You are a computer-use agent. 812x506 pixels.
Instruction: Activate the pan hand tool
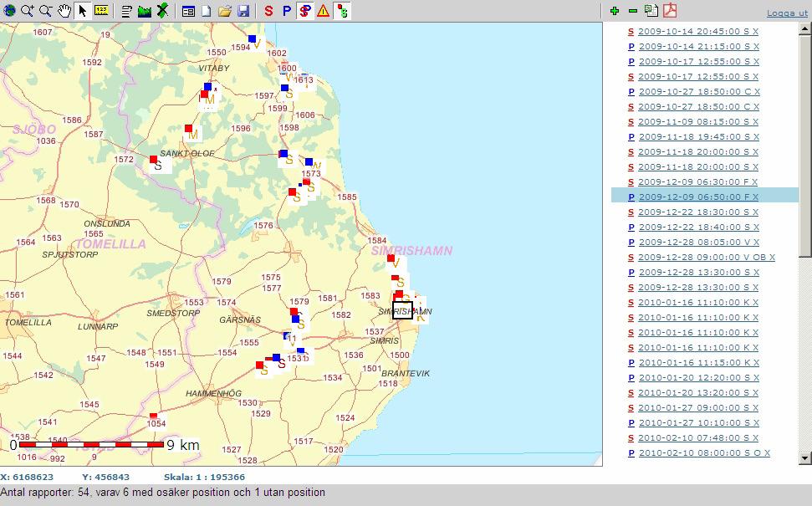[x=64, y=10]
